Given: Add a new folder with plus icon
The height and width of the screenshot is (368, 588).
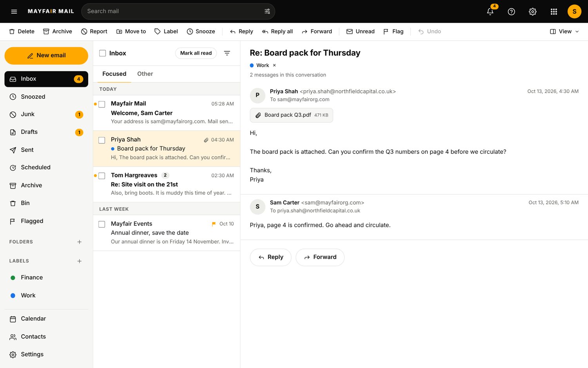Looking at the screenshot, I should pyautogui.click(x=80, y=242).
